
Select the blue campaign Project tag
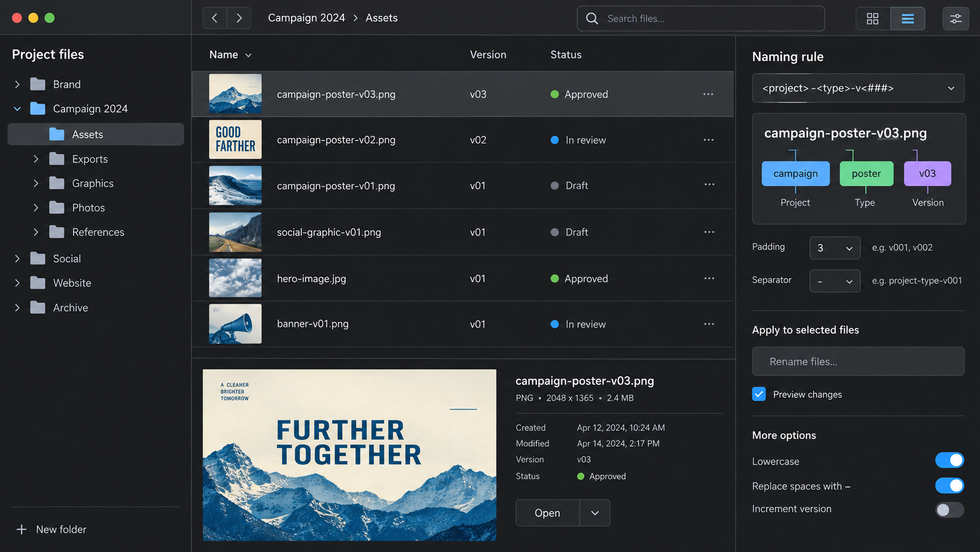[x=795, y=174]
